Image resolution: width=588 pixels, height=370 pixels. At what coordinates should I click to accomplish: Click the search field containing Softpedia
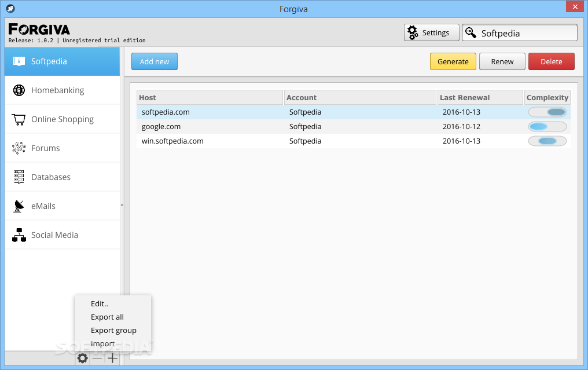520,32
